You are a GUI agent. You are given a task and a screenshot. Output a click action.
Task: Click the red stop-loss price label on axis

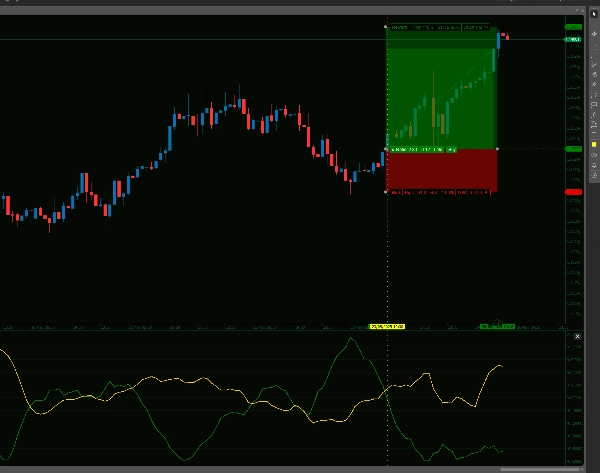coord(574,191)
